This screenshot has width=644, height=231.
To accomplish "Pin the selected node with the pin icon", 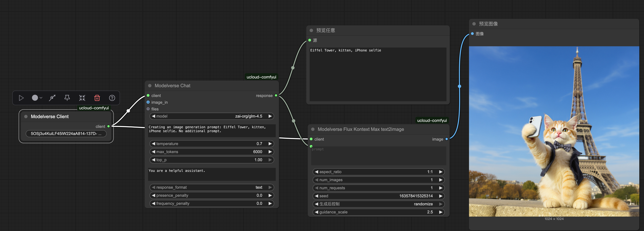I will [x=67, y=98].
